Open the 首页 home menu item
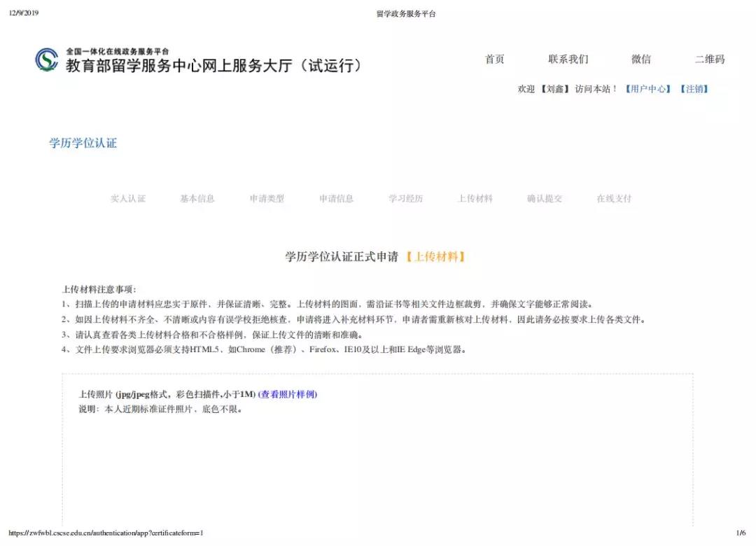Viewport: 756px width, 546px height. [495, 59]
